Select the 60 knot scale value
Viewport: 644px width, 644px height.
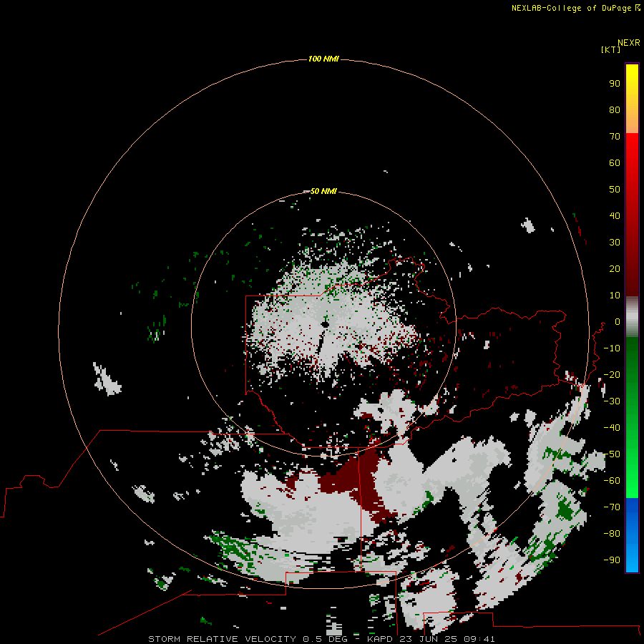pyautogui.click(x=615, y=162)
